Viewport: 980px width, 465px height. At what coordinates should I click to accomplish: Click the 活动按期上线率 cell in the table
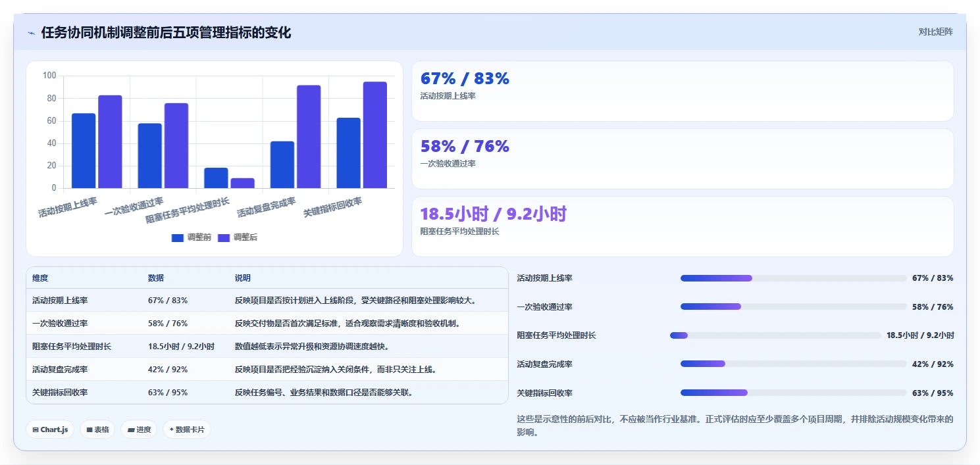(60, 301)
